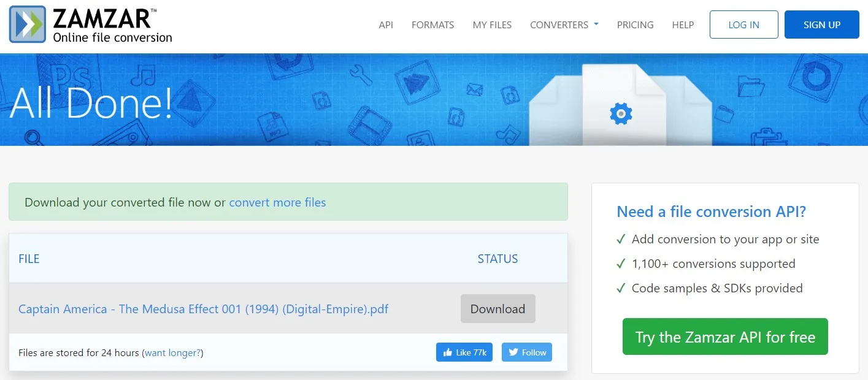Click the gear icon on the document illustration
Screen dimensions: 868x380
tap(620, 113)
